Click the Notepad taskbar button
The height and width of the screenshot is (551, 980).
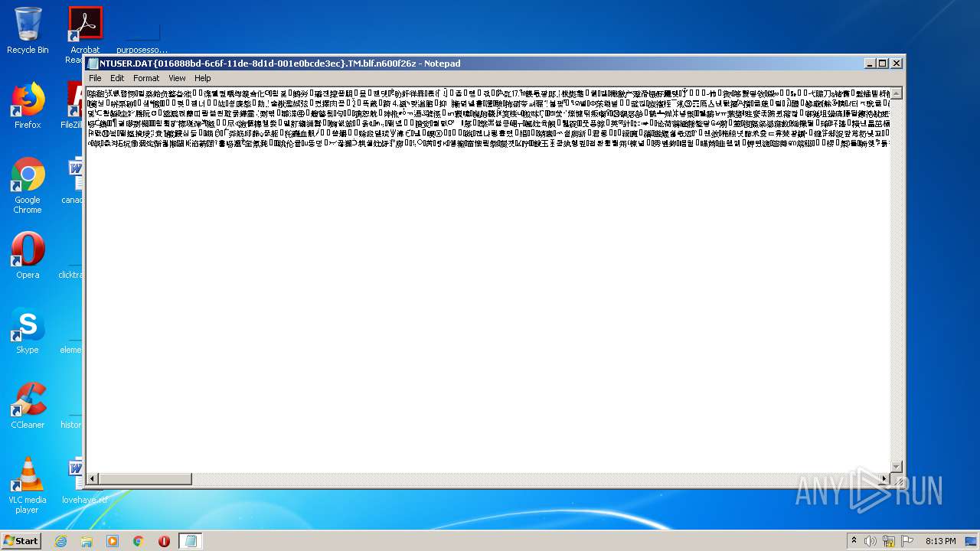(x=190, y=541)
